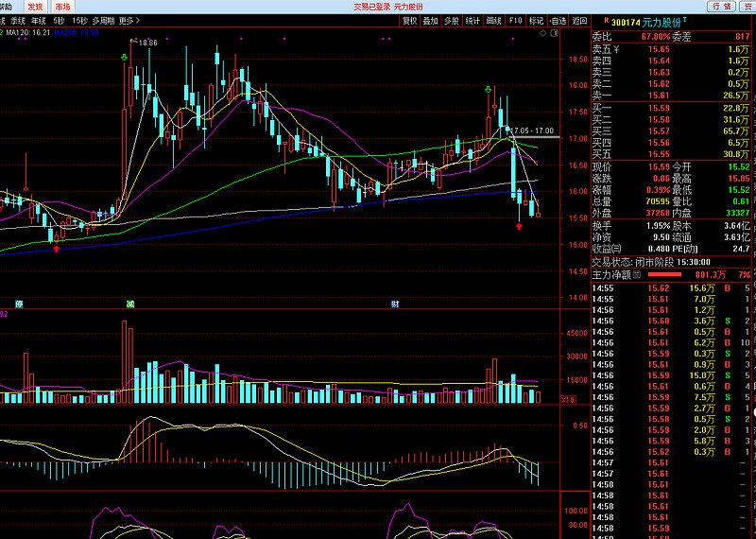Toggle 叠加 overlay comparison
756x539 pixels.
(430, 20)
